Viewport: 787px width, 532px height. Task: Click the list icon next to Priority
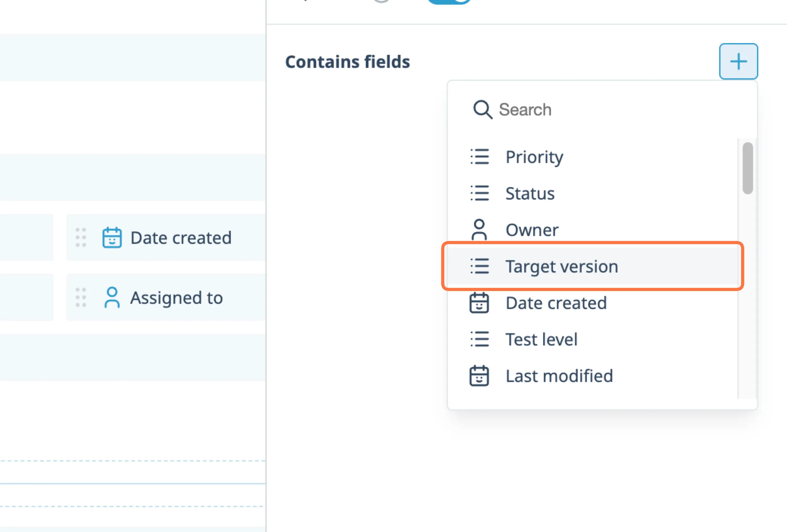(479, 157)
